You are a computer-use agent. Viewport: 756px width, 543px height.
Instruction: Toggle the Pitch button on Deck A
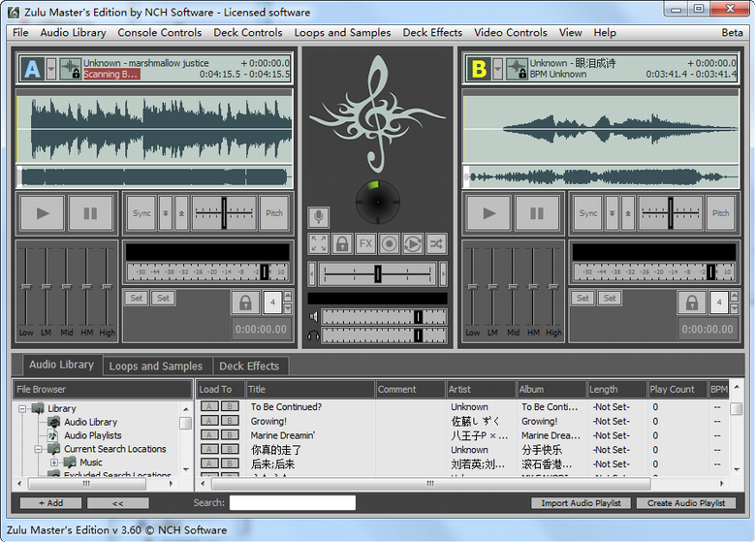tap(274, 213)
